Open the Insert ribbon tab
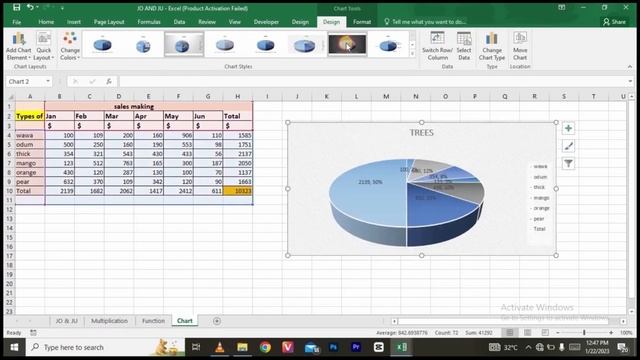 [74, 22]
